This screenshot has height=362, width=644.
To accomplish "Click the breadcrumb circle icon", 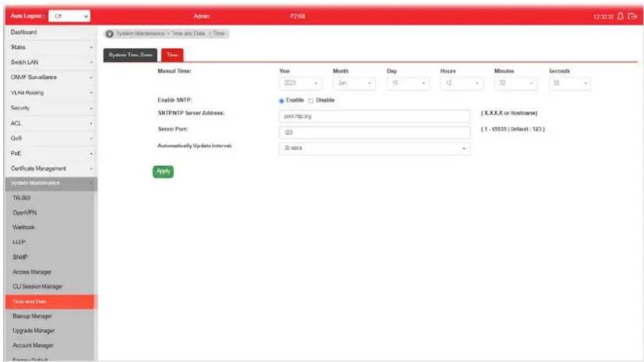I will pyautogui.click(x=109, y=34).
